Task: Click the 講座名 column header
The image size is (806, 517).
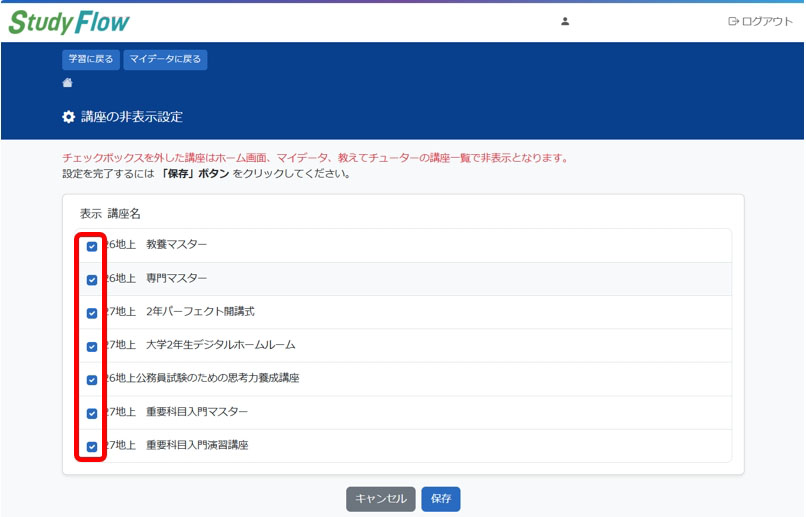Action: [x=125, y=214]
